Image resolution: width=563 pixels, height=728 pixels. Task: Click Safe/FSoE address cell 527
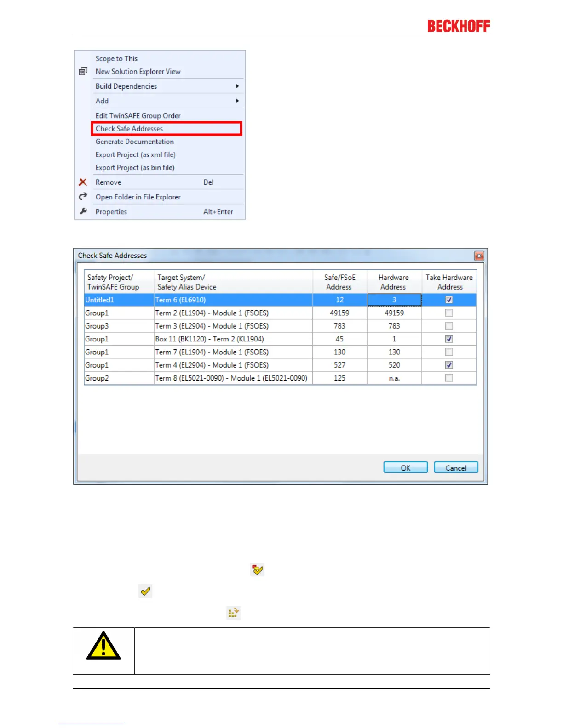point(340,365)
